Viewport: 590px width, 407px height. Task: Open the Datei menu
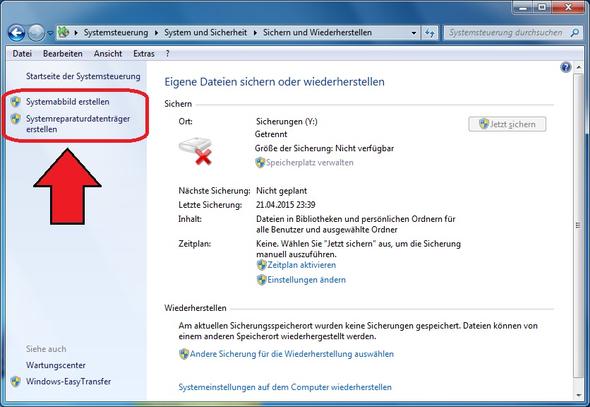[22, 54]
